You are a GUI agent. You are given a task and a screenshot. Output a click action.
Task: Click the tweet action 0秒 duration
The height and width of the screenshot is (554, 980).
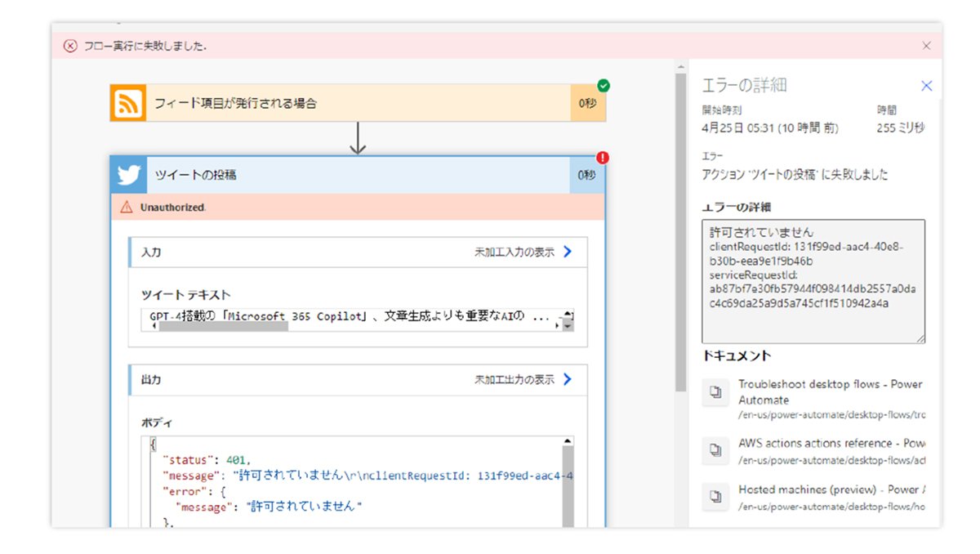tap(587, 175)
